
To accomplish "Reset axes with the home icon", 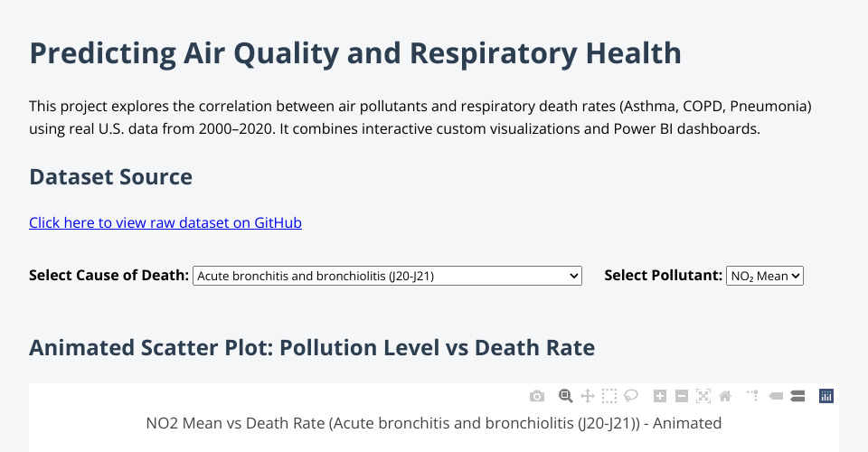I will pyautogui.click(x=725, y=396).
